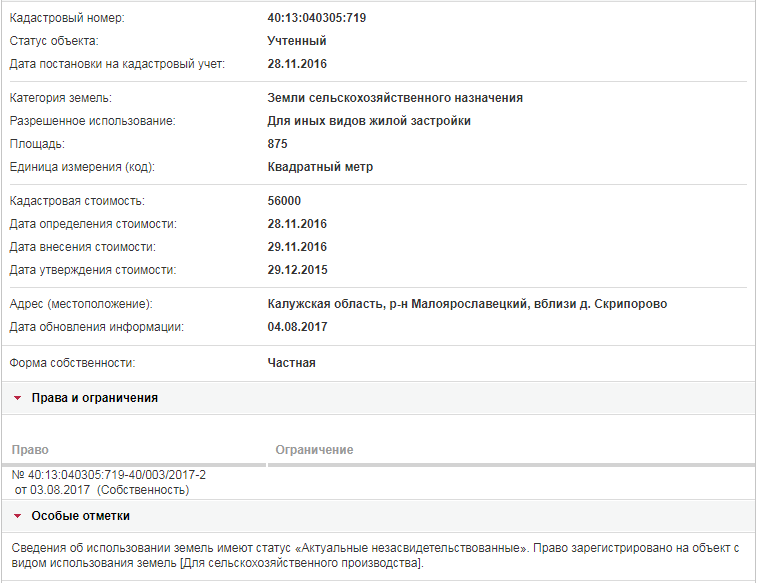This screenshot has width=757, height=583.
Task: Click the ownership form value Частная
Action: (292, 363)
